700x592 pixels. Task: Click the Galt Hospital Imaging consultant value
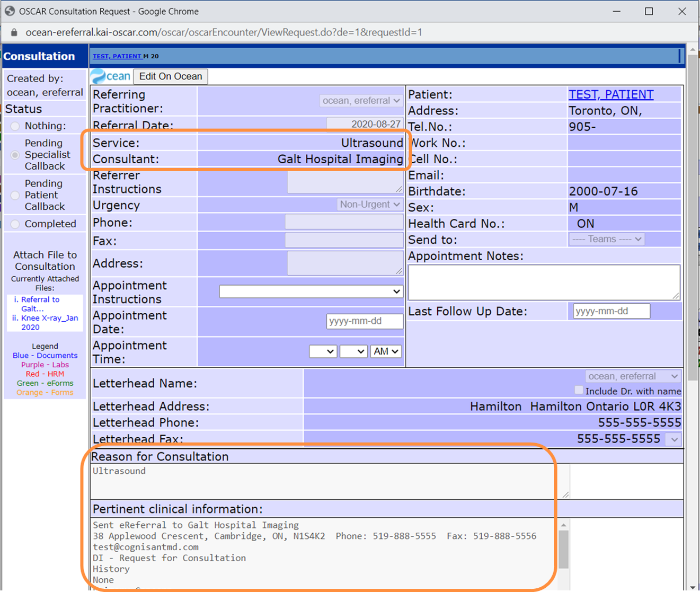[x=340, y=159]
